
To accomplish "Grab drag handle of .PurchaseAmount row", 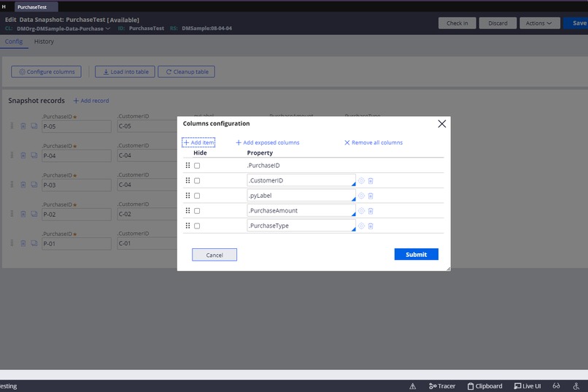I will pos(188,210).
